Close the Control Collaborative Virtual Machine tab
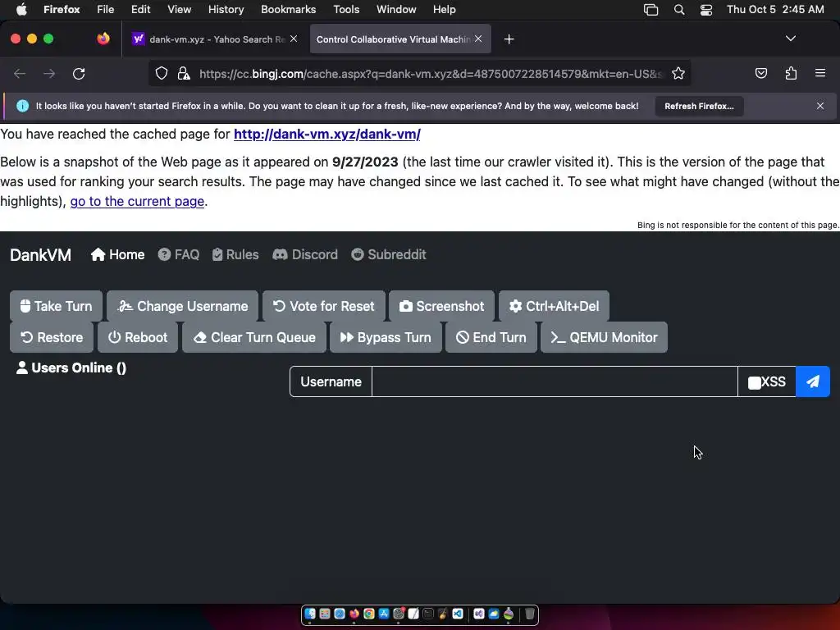 pyautogui.click(x=478, y=39)
